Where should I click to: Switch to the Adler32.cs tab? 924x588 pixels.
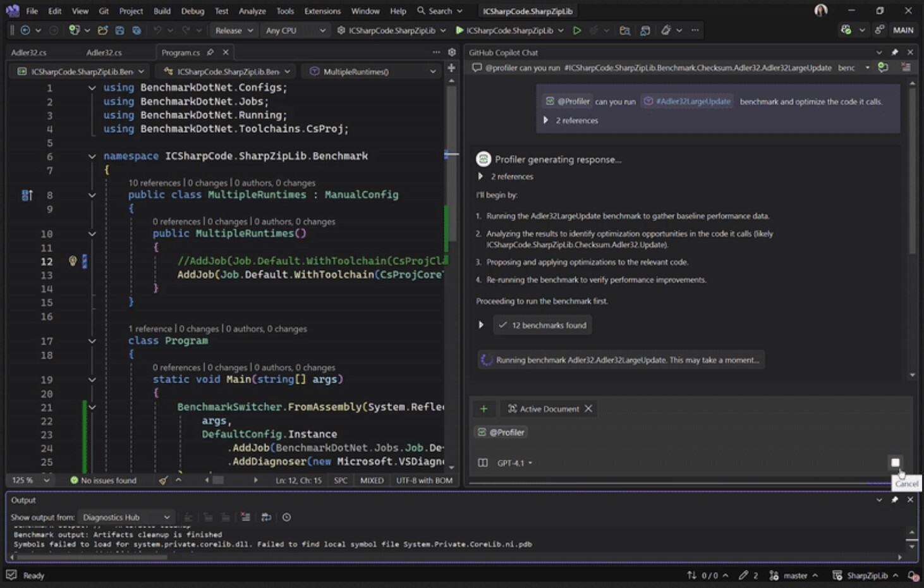tap(29, 52)
